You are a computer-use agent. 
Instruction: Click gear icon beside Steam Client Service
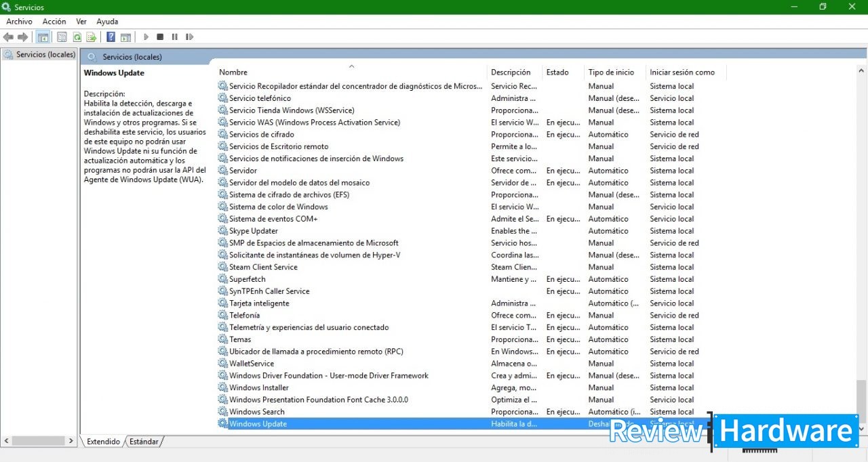coord(223,267)
